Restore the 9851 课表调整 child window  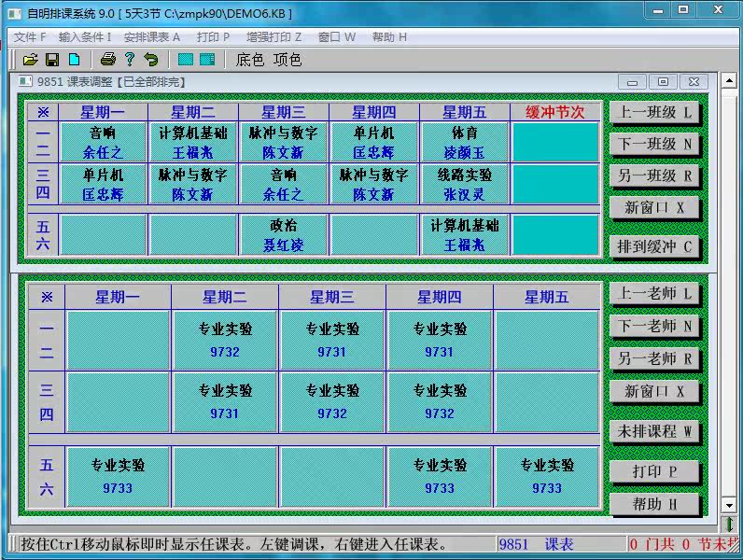point(664,82)
